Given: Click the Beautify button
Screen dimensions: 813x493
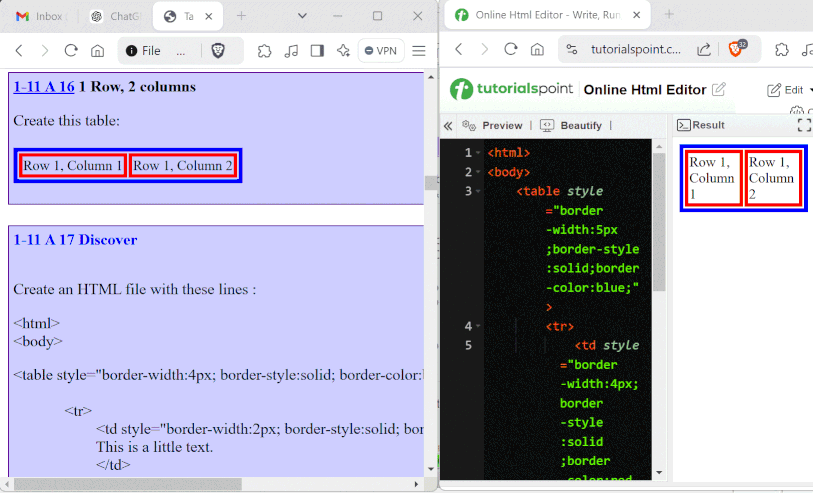Looking at the screenshot, I should click(x=572, y=126).
